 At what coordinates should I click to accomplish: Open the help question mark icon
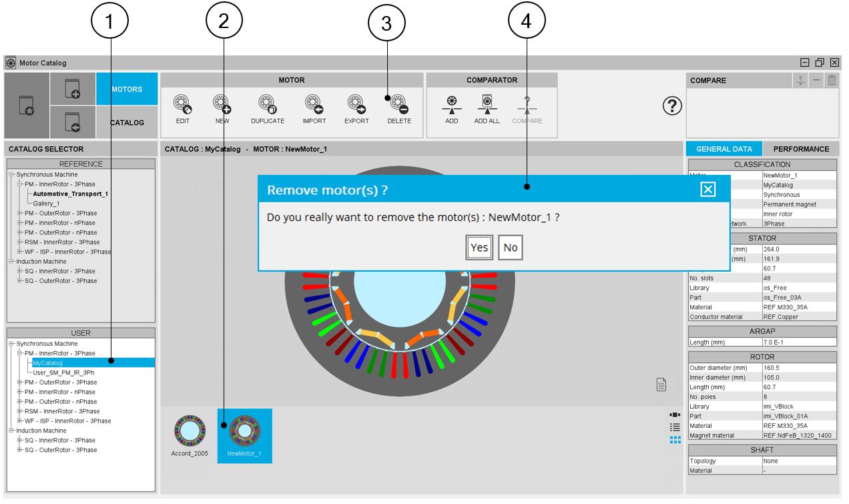click(x=671, y=105)
